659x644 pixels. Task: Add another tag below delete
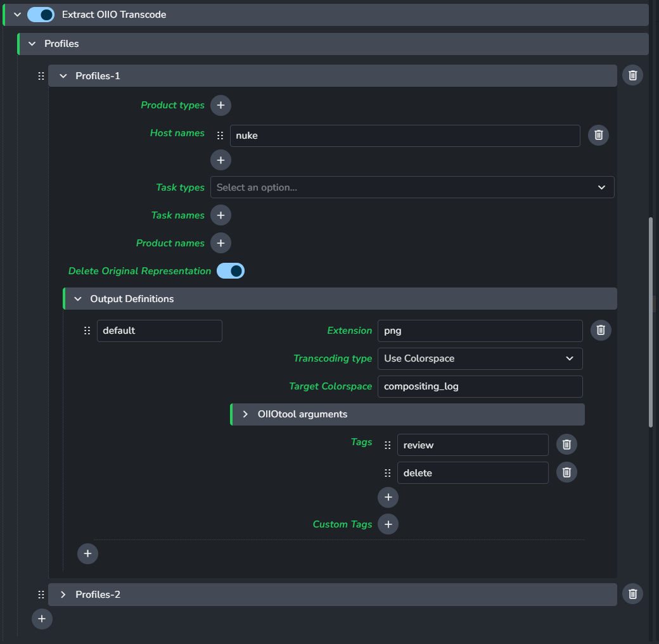388,498
